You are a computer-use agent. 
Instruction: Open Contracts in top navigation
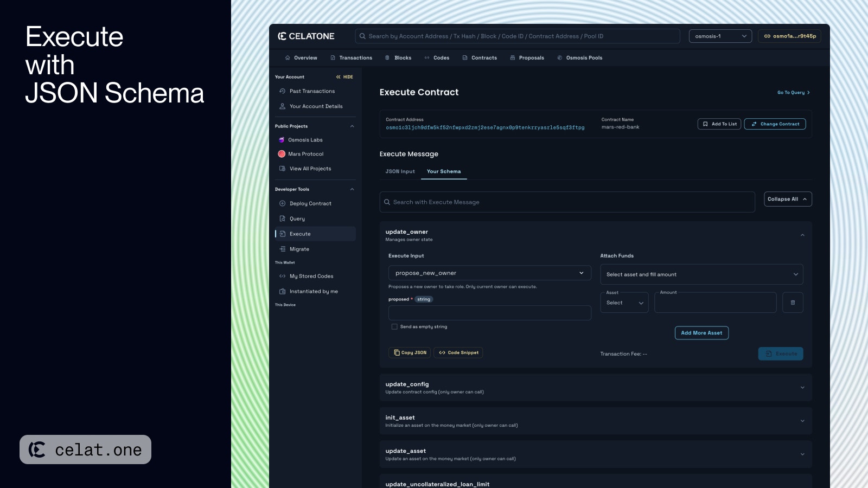coord(480,58)
